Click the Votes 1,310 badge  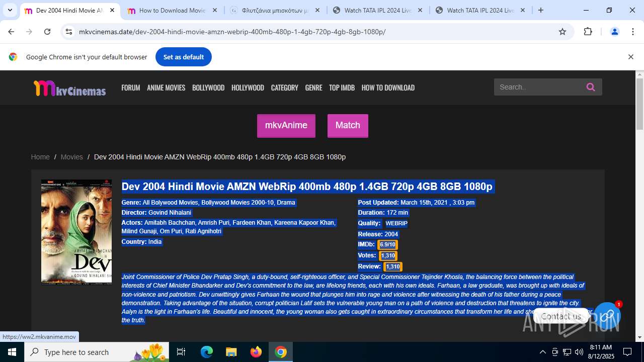pyautogui.click(x=388, y=256)
